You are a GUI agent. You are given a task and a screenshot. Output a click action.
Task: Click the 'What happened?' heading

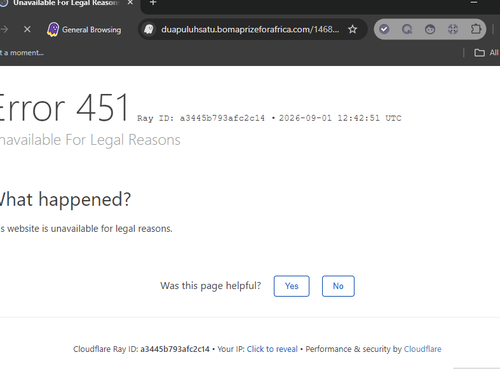coord(65,200)
